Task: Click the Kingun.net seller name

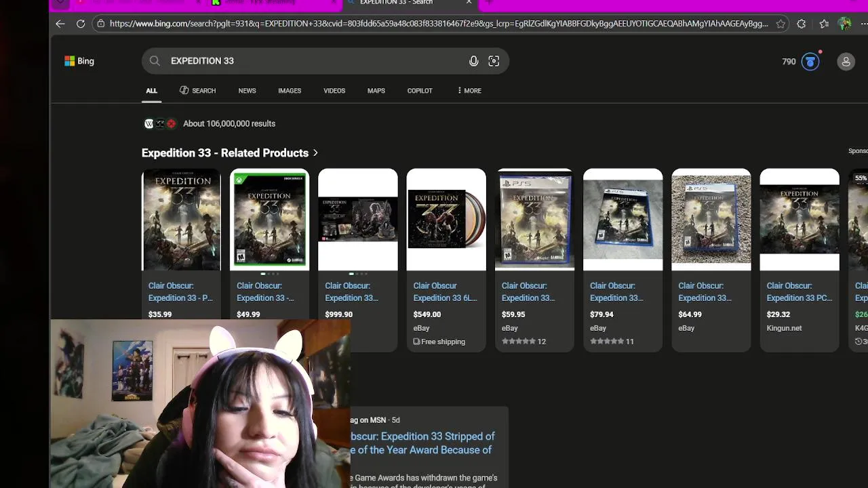Action: pyautogui.click(x=784, y=328)
